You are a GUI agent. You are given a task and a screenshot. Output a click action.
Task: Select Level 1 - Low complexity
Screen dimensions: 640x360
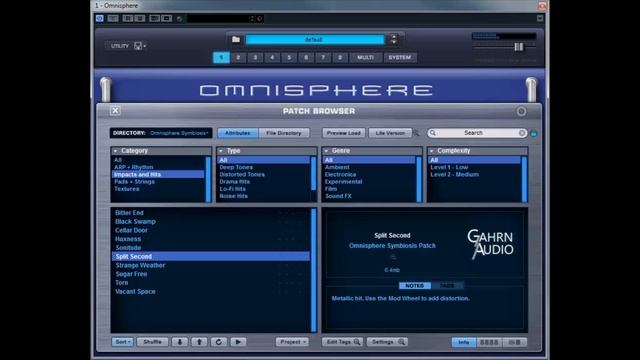tap(449, 167)
